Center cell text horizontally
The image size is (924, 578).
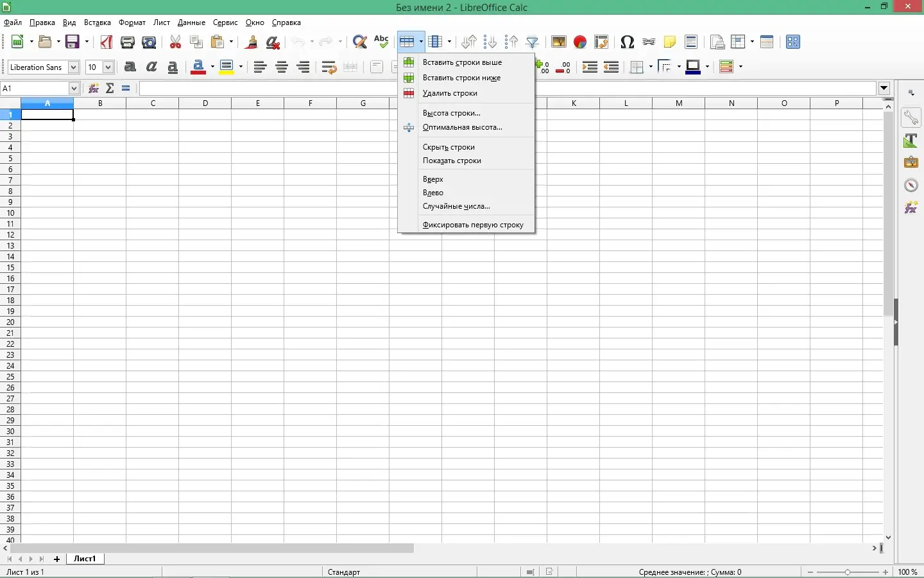[x=282, y=67]
